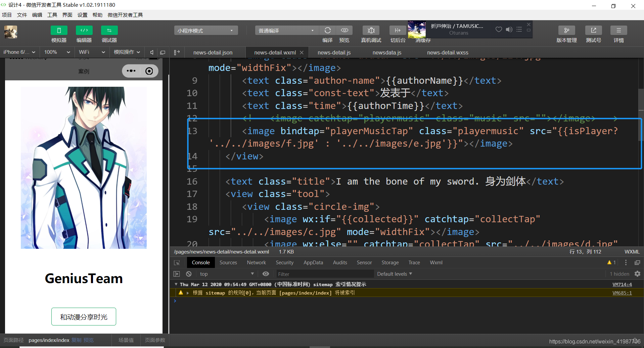The image size is (644, 348).
Task: Toggle the file tree sidebar icon
Action: coord(177,52)
